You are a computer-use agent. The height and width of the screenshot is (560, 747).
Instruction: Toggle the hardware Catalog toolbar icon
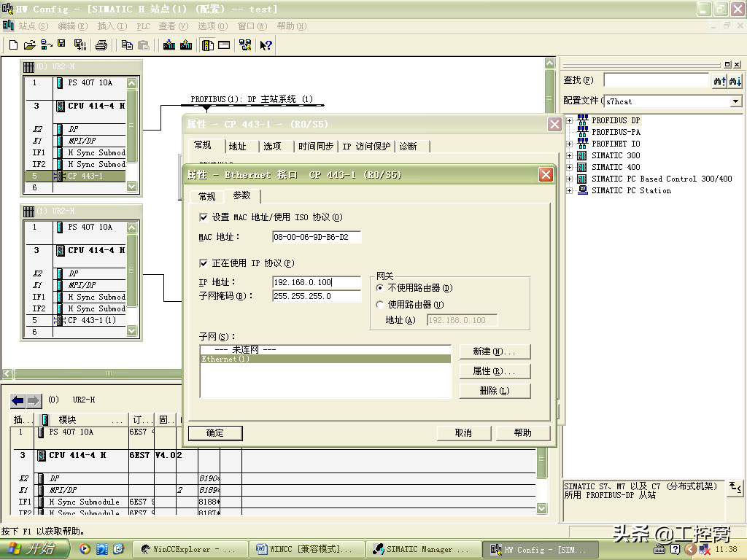pyautogui.click(x=208, y=45)
